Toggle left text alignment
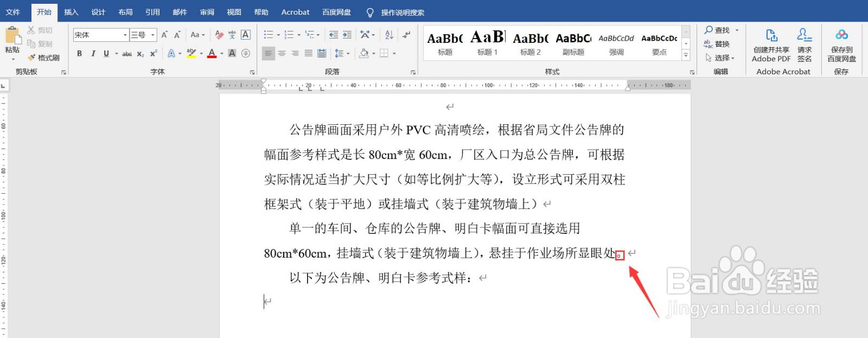 [269, 53]
